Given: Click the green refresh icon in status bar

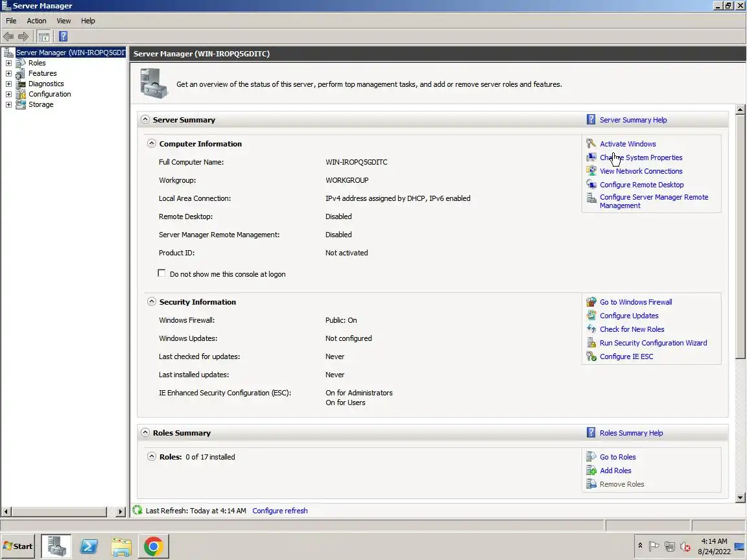Looking at the screenshot, I should tap(137, 510).
